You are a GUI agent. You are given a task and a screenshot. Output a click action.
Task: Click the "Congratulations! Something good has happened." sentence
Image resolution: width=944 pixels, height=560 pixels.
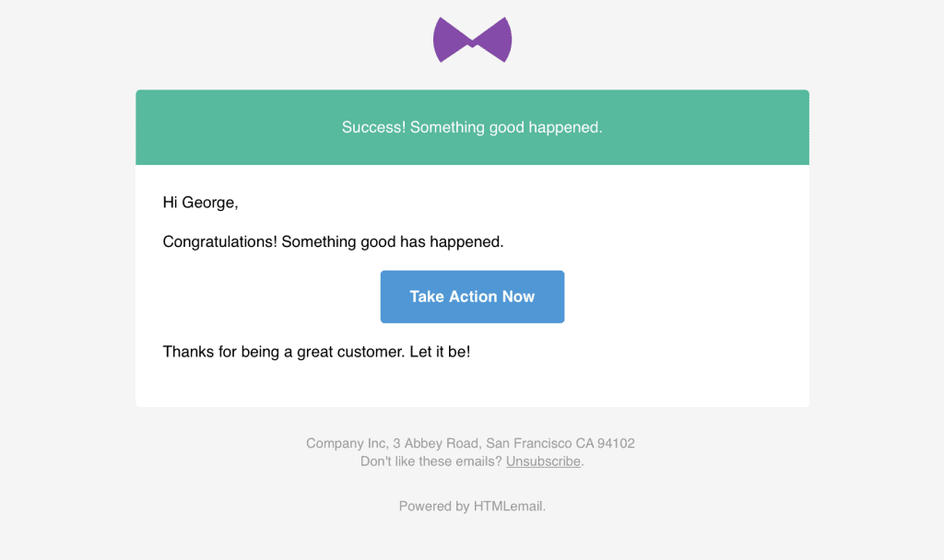(x=333, y=242)
